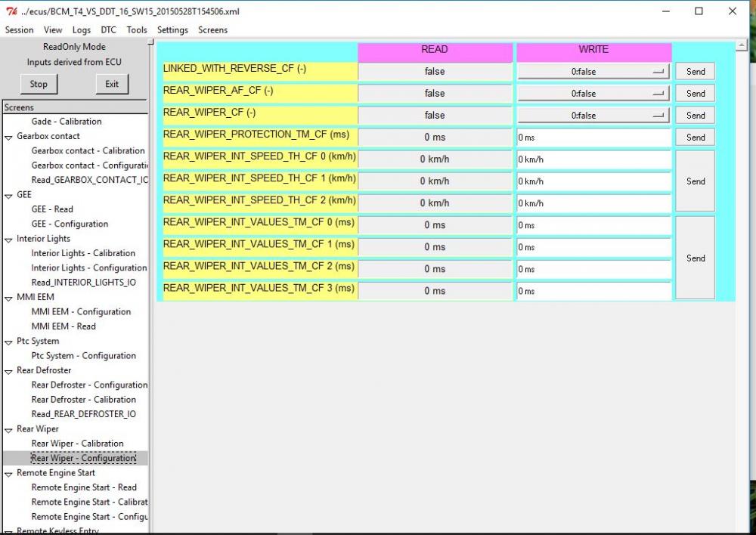Screen dimensions: 756x535
Task: Send the REAR_WIPER_PROTECTION_TM_CF value
Action: click(x=696, y=138)
